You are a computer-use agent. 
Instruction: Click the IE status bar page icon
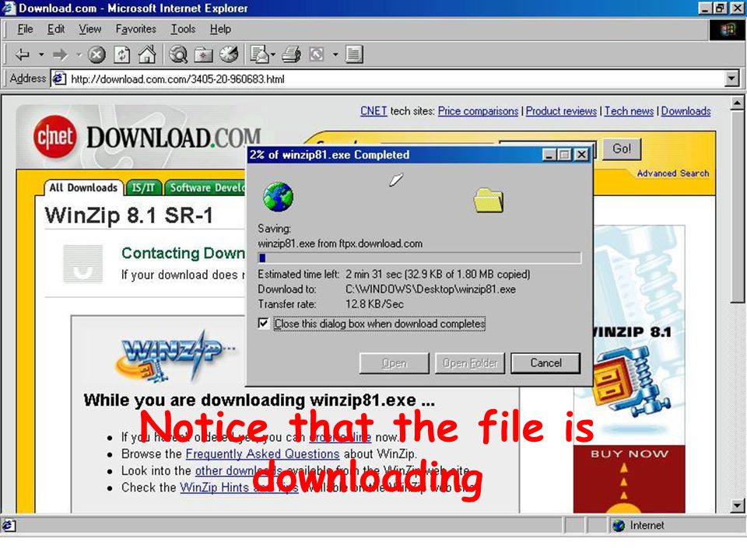point(9,525)
